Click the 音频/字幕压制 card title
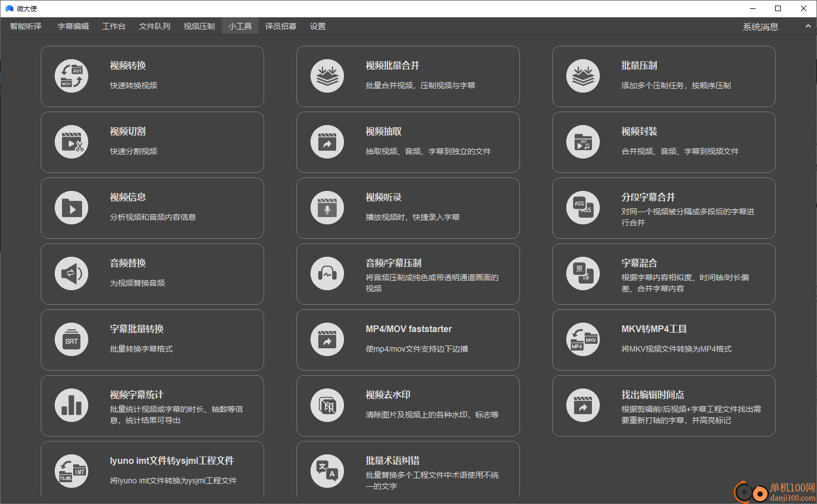817x504 pixels. [x=394, y=263]
